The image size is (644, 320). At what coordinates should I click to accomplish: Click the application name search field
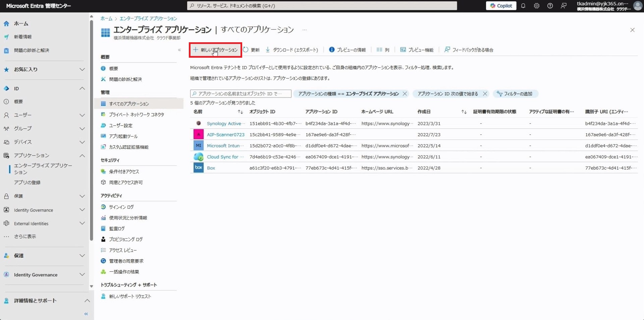pyautogui.click(x=240, y=94)
